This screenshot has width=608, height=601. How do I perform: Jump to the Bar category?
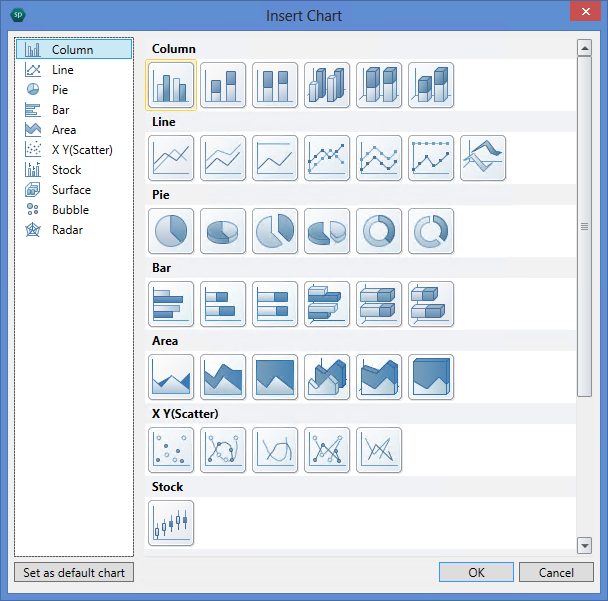pos(74,110)
